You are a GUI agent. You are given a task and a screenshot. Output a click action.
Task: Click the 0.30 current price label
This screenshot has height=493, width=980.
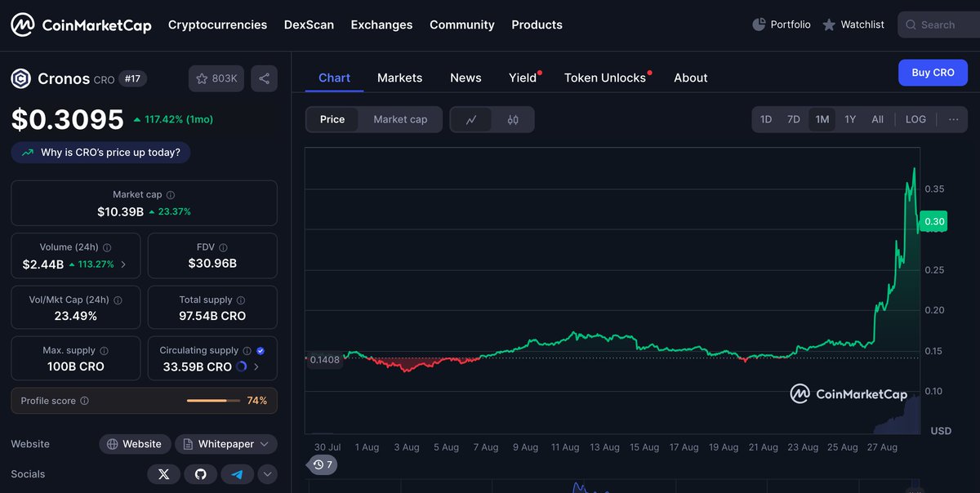[933, 221]
